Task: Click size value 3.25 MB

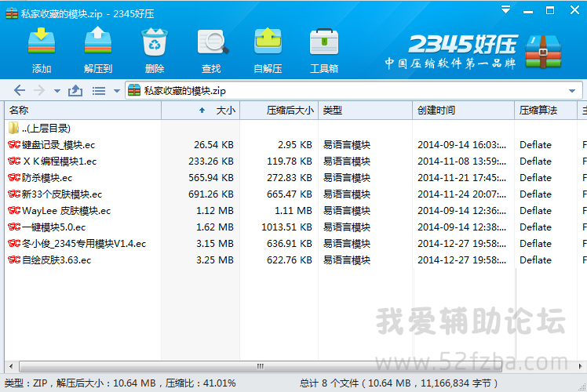Action: (215, 260)
